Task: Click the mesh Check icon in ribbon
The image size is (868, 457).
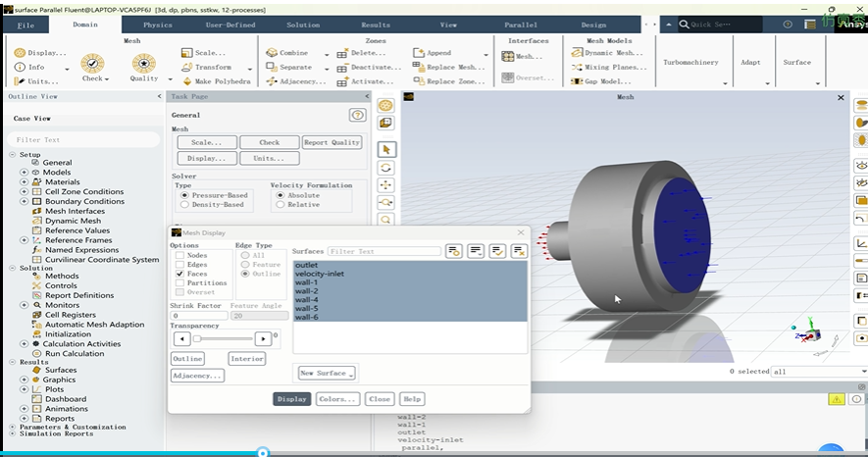Action: pos(92,63)
